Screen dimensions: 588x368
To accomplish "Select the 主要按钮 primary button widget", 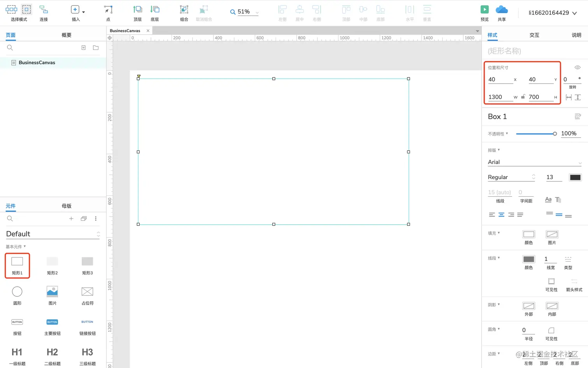I will (52, 326).
